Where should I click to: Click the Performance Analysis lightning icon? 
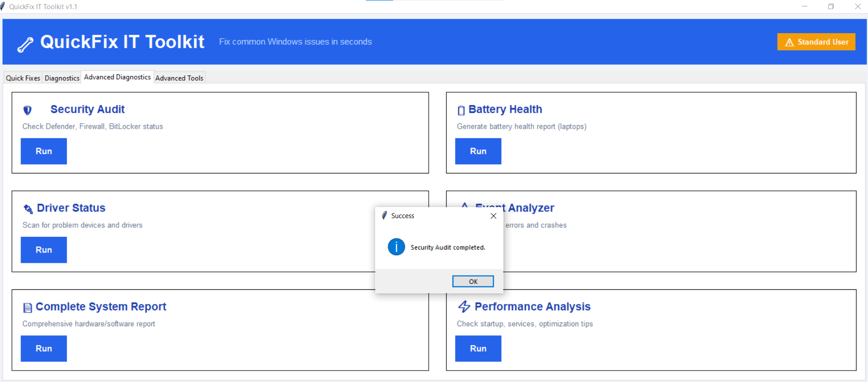tap(464, 307)
